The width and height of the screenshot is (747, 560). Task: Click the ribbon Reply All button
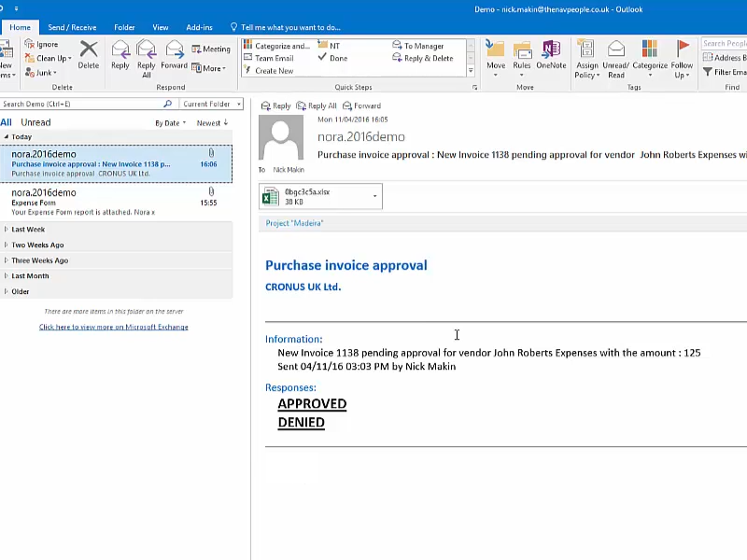click(x=147, y=59)
